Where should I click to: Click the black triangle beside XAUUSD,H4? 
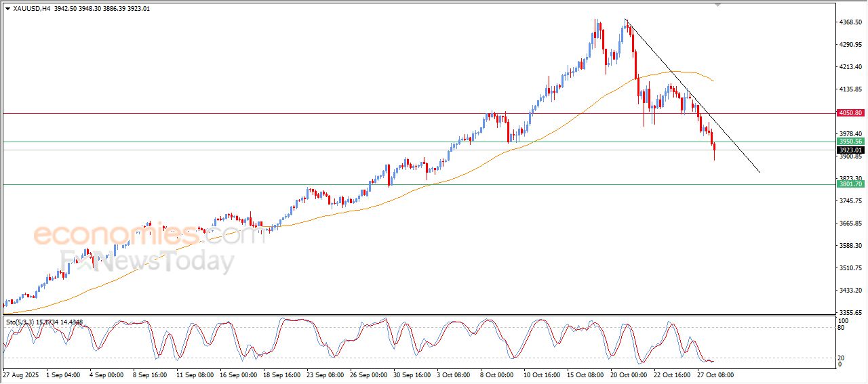7,9
